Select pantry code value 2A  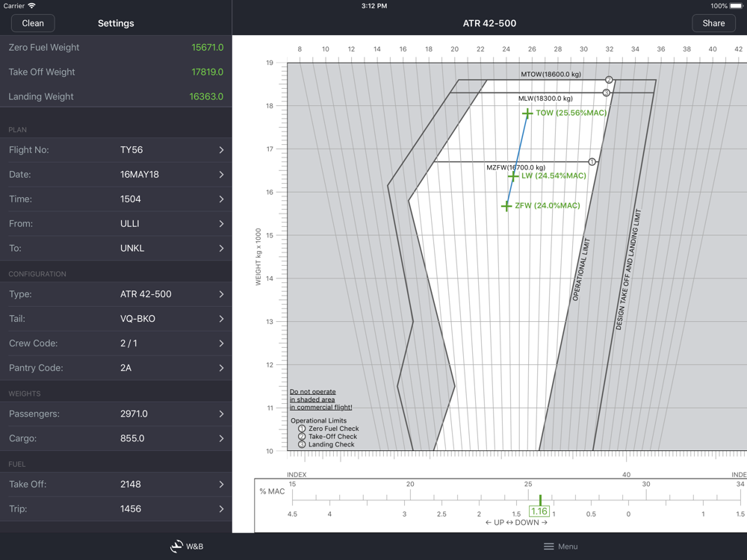point(125,368)
